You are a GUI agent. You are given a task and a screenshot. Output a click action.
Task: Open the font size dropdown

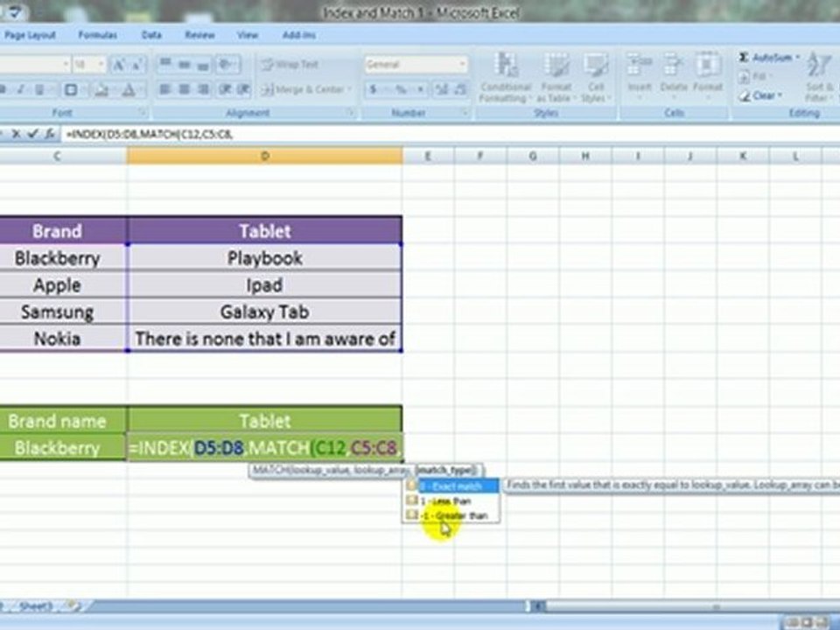(x=100, y=65)
